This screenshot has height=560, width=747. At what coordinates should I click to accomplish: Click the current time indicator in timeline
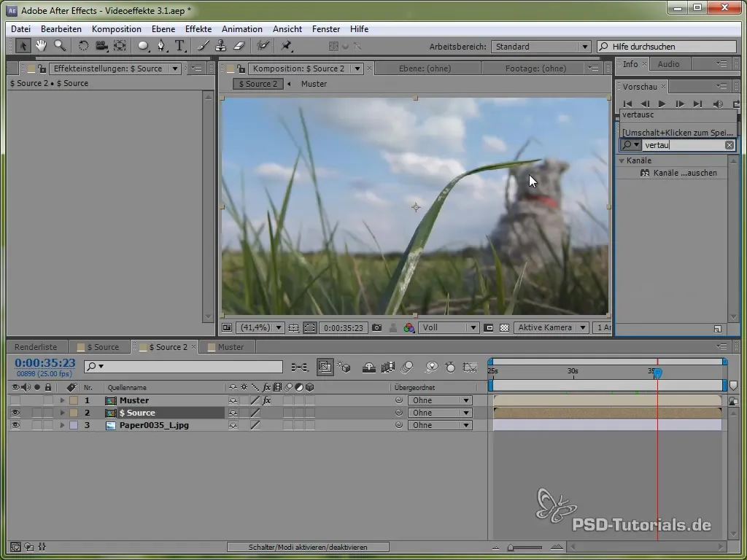click(x=657, y=373)
